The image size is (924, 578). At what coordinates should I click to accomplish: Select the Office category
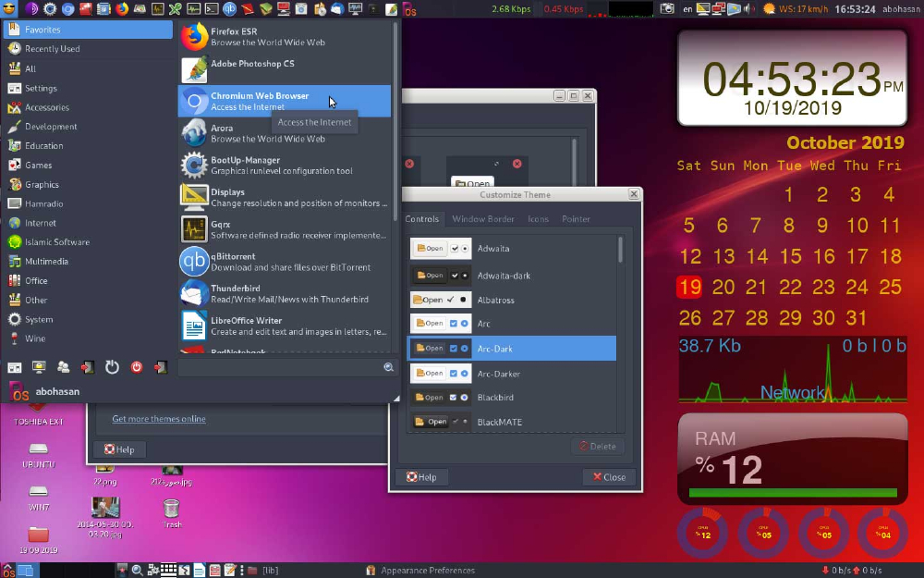coord(89,281)
